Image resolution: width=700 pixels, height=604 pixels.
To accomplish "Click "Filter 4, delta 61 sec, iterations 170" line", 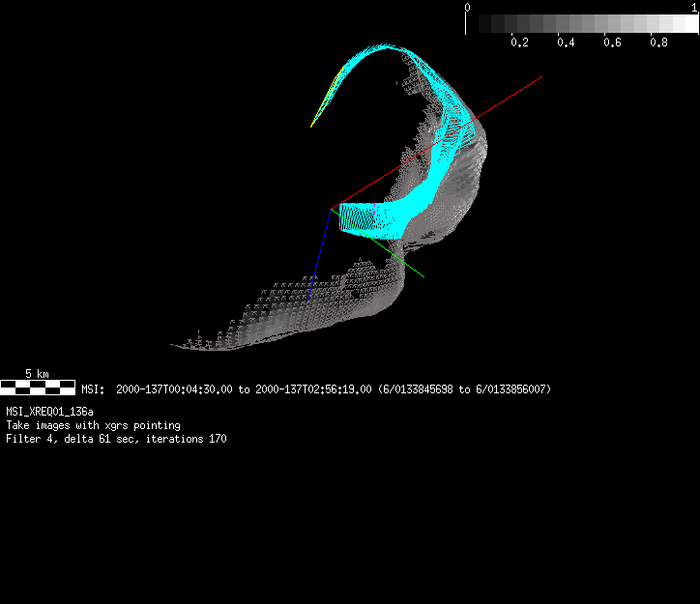I will [x=116, y=439].
